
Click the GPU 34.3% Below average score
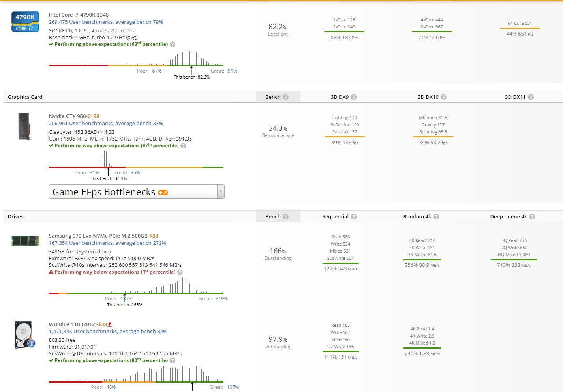click(278, 131)
